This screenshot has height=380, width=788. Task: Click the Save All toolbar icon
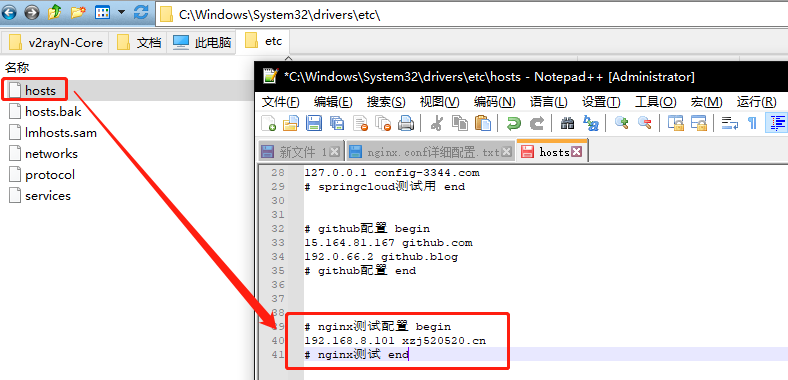(x=337, y=123)
